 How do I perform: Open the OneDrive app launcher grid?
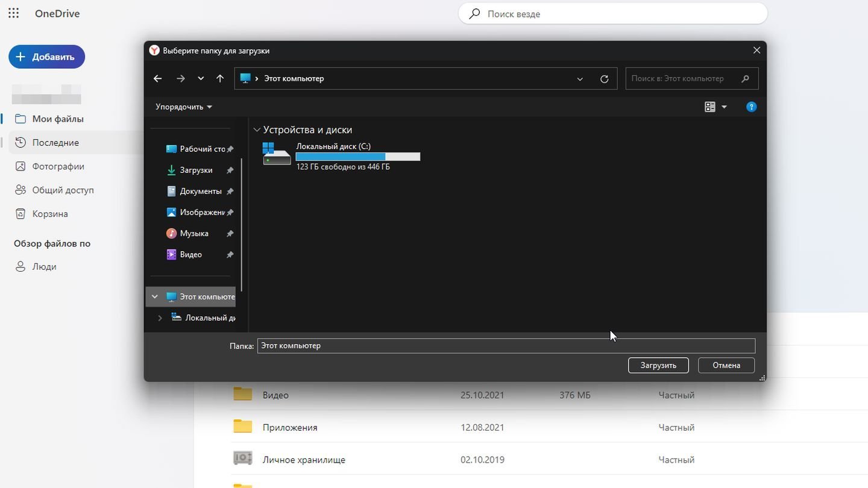click(x=13, y=13)
